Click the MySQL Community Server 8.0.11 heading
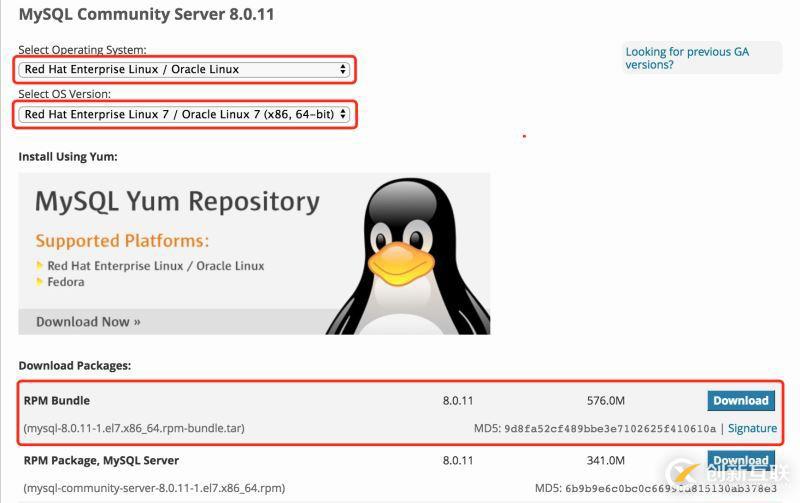Screen dimensions: 800x503 (x=146, y=14)
